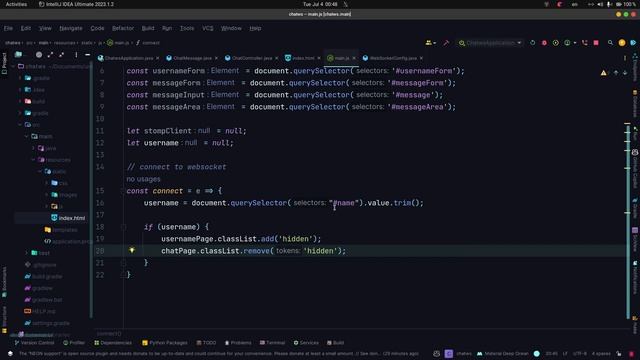The width and height of the screenshot is (640, 360).
Task: Click the 4 spaces indent status entry
Action: [x=601, y=354]
